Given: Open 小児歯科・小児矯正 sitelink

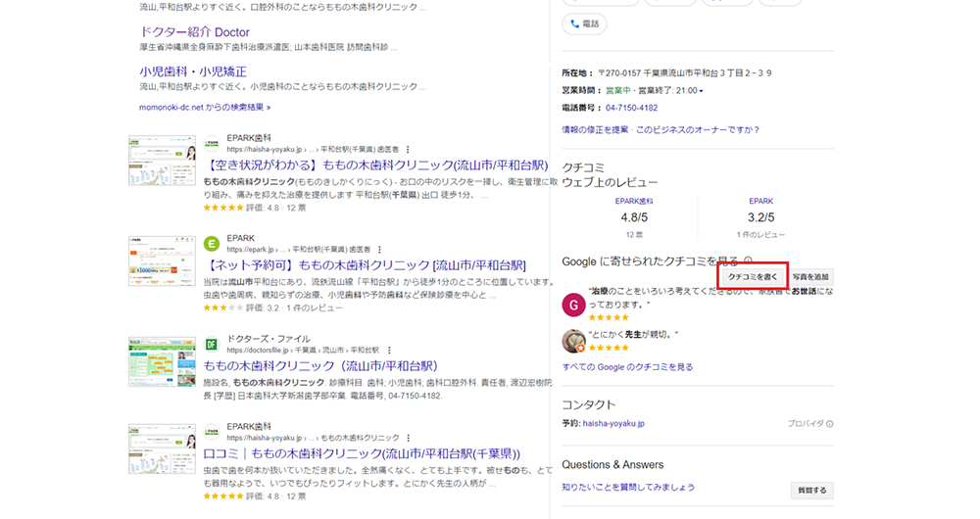Looking at the screenshot, I should pyautogui.click(x=193, y=71).
